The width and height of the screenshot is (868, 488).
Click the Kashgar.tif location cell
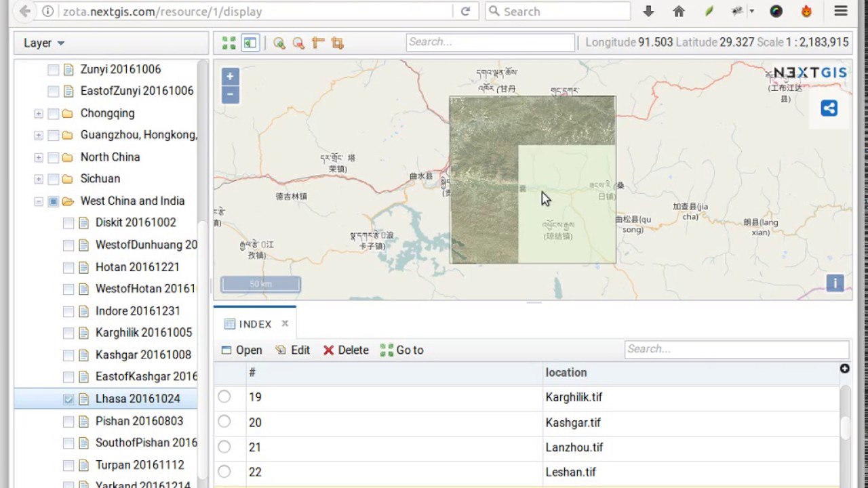pos(691,422)
